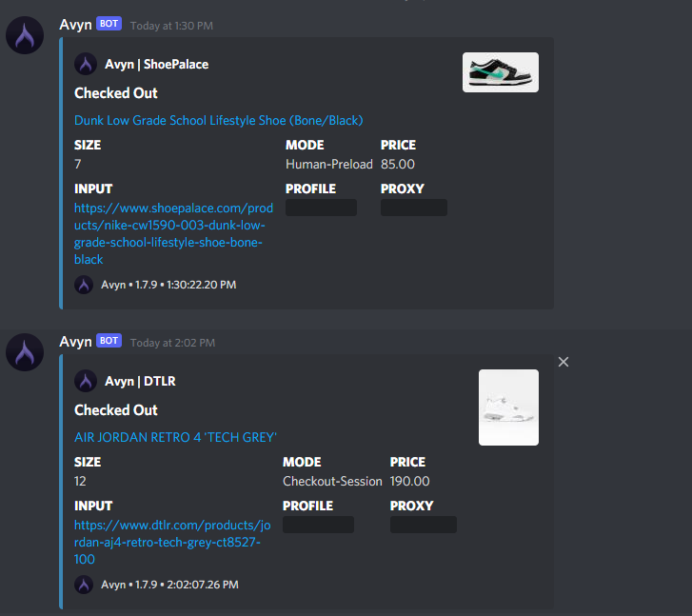The image size is (692, 616).
Task: Click footer text 'Avyn • 1.7.9 • 2:02:07.26 PM'
Action: 170,585
